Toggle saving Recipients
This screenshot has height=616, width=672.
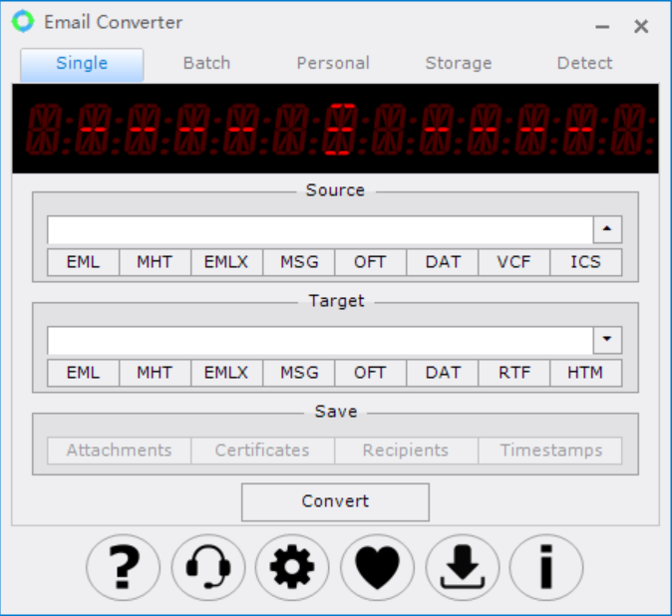coord(406,451)
